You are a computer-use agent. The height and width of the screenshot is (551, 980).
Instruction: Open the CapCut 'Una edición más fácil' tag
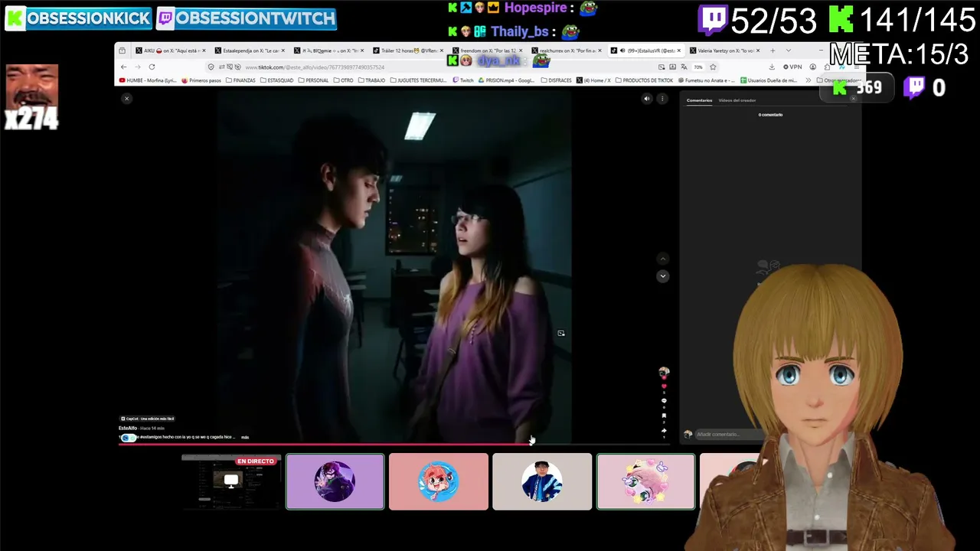(147, 419)
